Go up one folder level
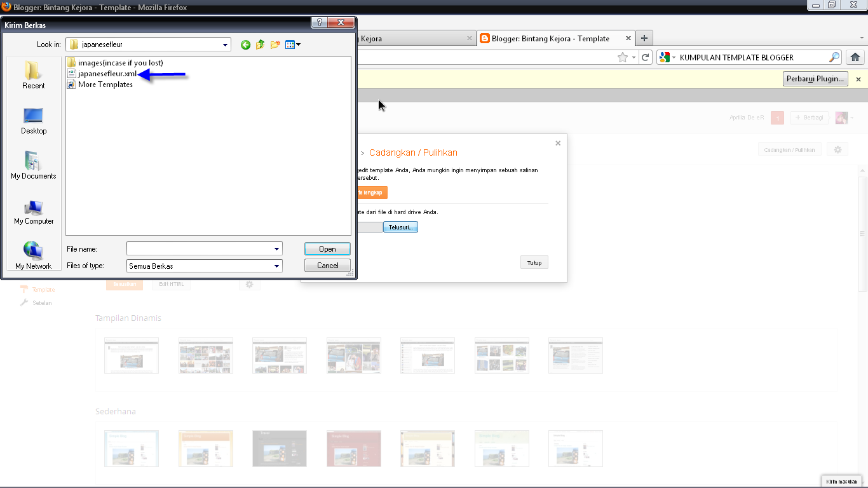Screen dimensions: 868x488 [260, 44]
